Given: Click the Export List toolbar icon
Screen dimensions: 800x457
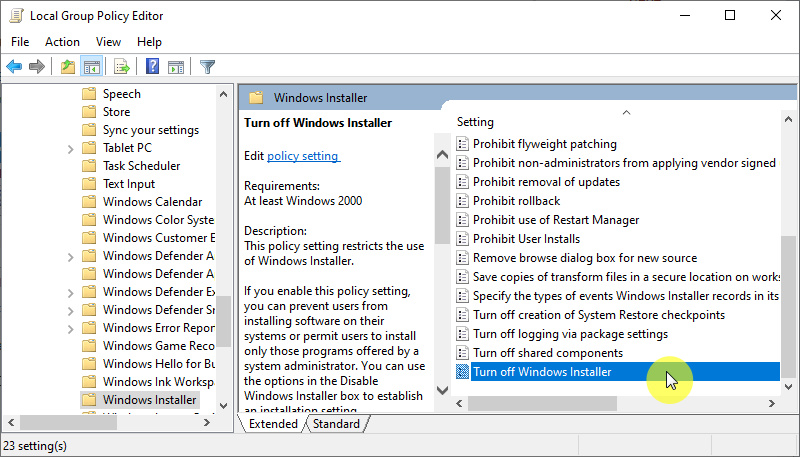Looking at the screenshot, I should (122, 67).
